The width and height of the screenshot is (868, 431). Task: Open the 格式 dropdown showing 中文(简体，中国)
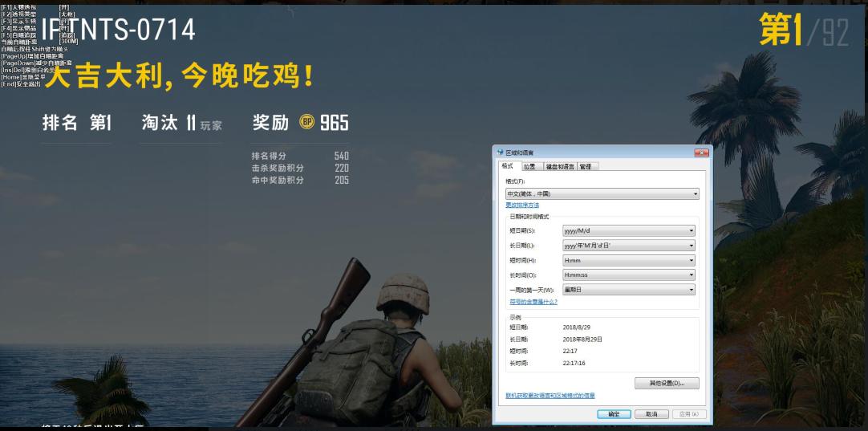pos(602,194)
